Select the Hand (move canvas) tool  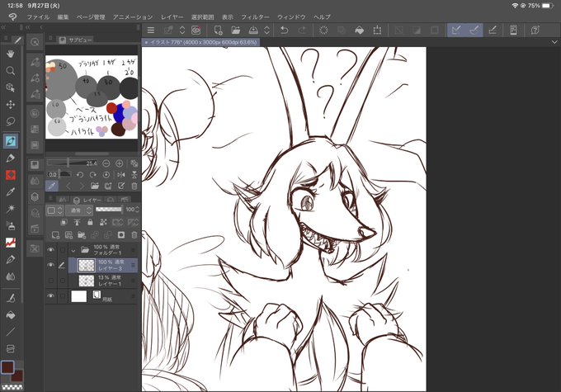[x=11, y=54]
